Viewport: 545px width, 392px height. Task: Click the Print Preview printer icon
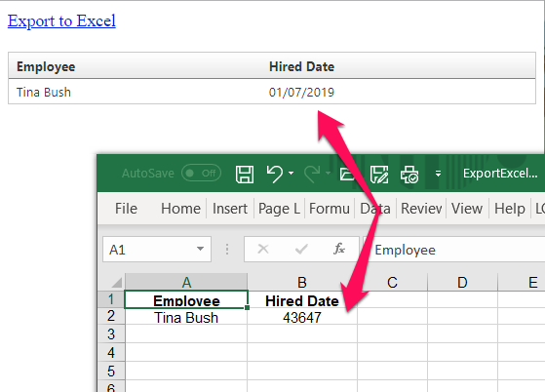(x=409, y=174)
